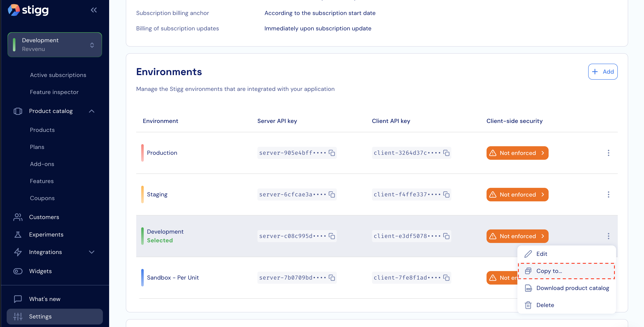This screenshot has height=327, width=644.
Task: Click the Server API key column header
Action: pyautogui.click(x=277, y=121)
